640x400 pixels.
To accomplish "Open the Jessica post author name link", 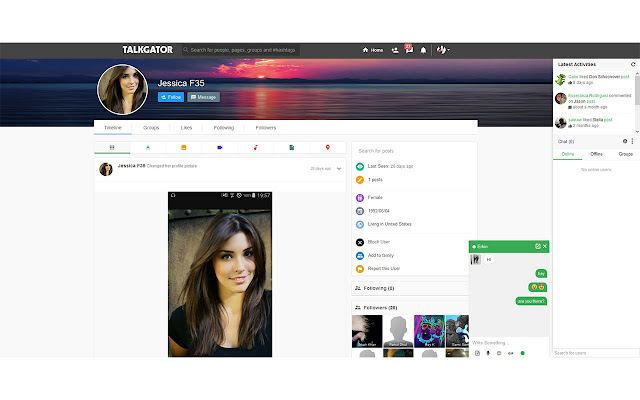I will tap(131, 166).
